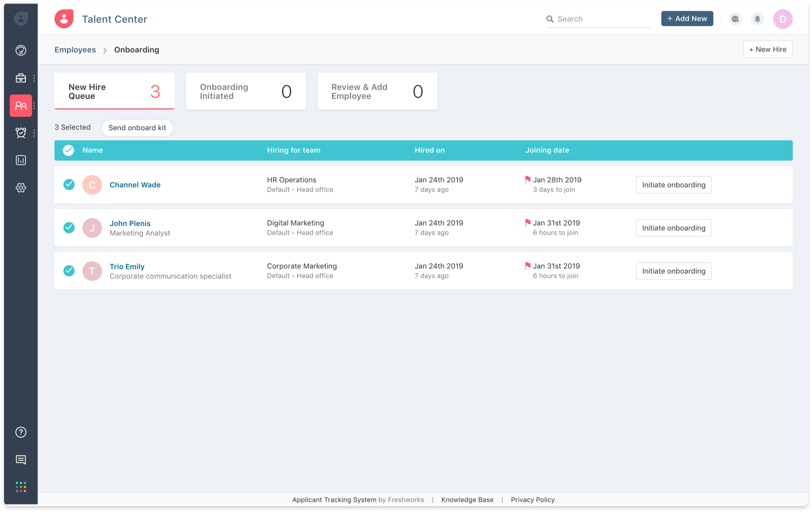Open the help question mark icon
Image resolution: width=812 pixels, height=512 pixels.
21,432
